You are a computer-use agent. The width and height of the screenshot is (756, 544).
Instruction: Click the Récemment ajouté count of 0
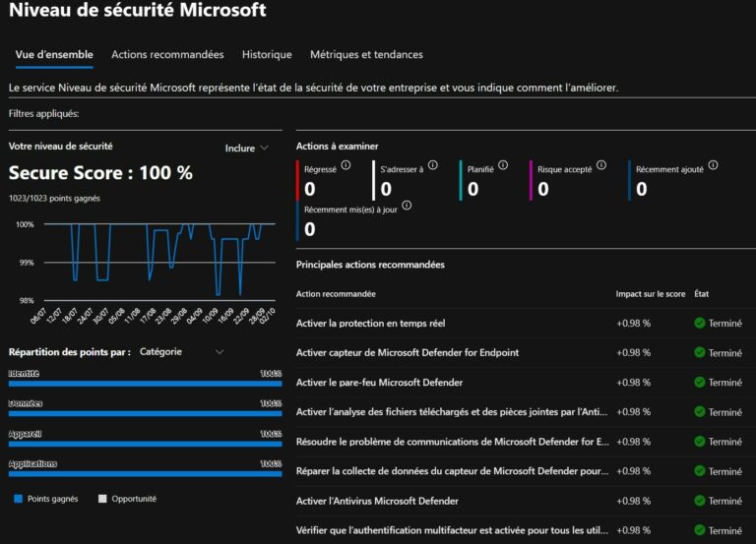[x=642, y=189]
